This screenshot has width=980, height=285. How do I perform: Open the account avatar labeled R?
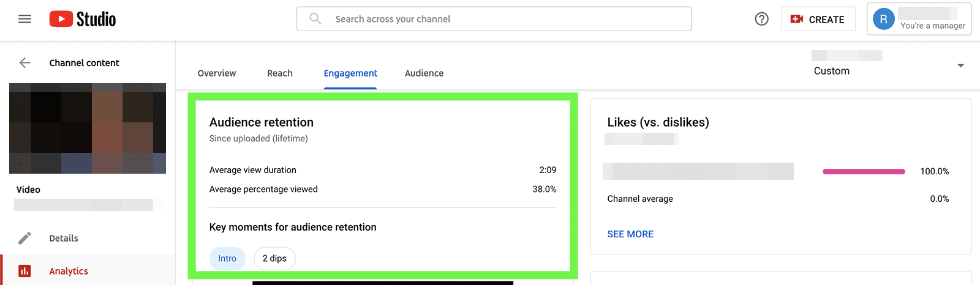point(883,19)
